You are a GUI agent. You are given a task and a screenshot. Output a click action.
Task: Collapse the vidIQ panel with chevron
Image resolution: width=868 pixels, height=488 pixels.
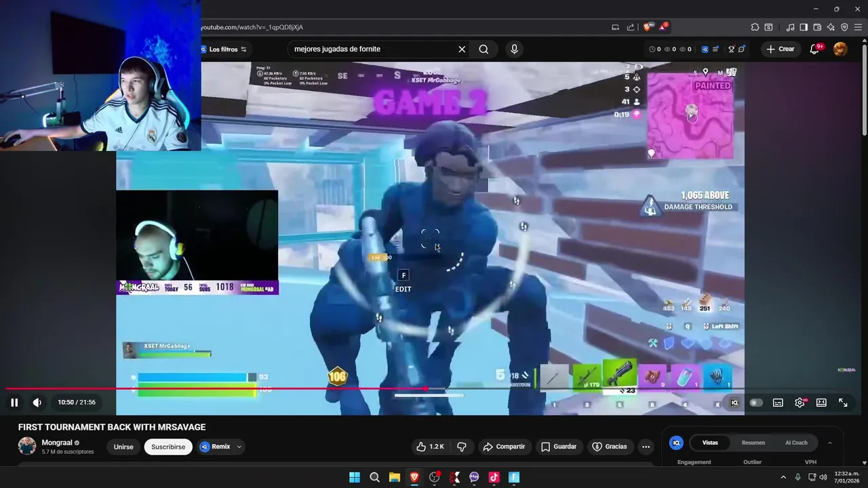coord(830,443)
